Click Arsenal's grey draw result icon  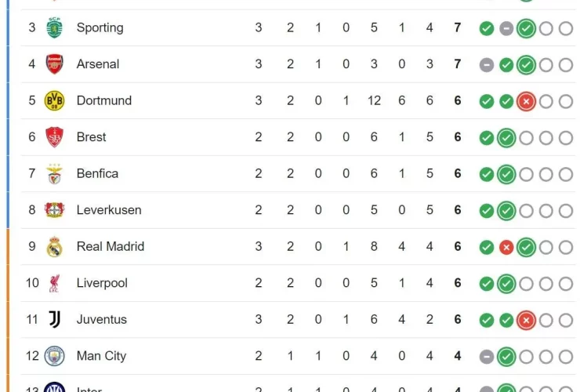pos(487,65)
